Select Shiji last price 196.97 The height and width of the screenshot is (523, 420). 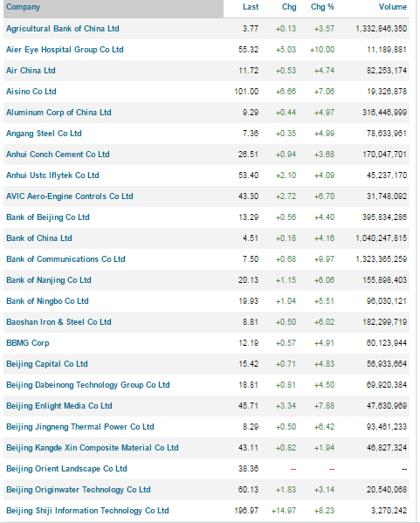coord(246,511)
